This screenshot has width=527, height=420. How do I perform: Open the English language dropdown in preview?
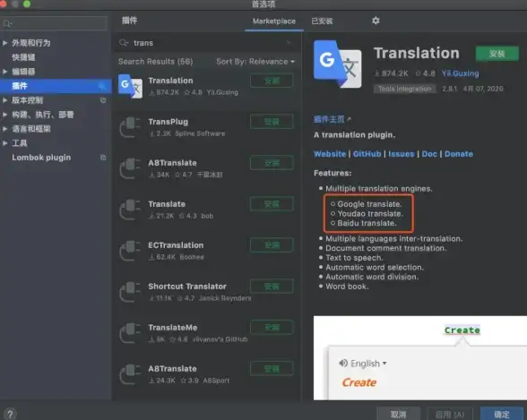pos(368,364)
